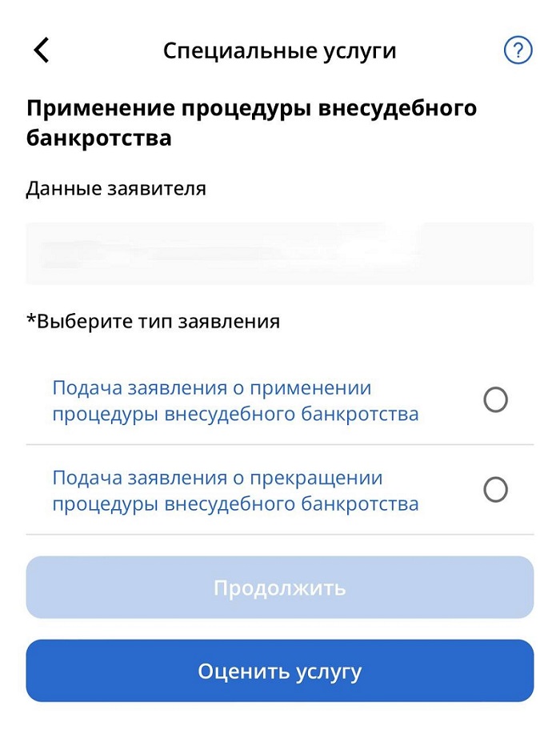Viewport: 560px width, 738px height.
Task: Tap the word услуги in the top title
Action: coord(359,52)
